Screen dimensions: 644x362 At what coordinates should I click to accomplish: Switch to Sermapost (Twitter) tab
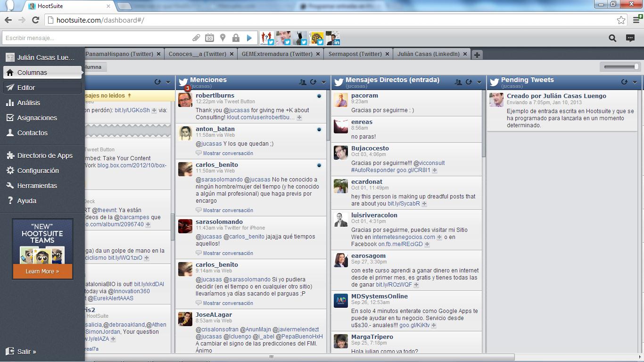coord(355,54)
